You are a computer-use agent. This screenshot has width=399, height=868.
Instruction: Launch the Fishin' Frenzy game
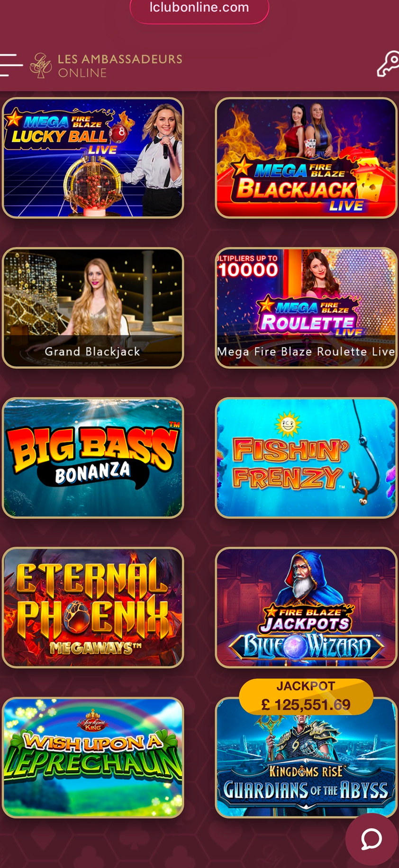pos(306,458)
